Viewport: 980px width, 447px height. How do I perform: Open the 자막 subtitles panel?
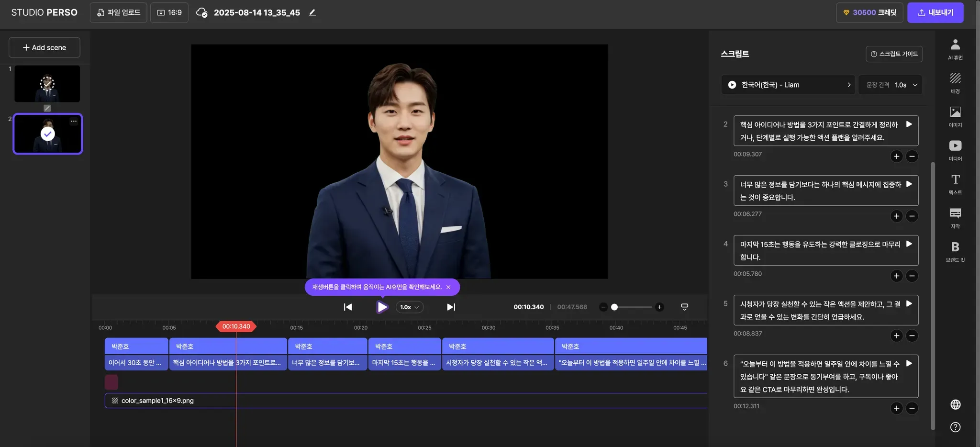[955, 217]
